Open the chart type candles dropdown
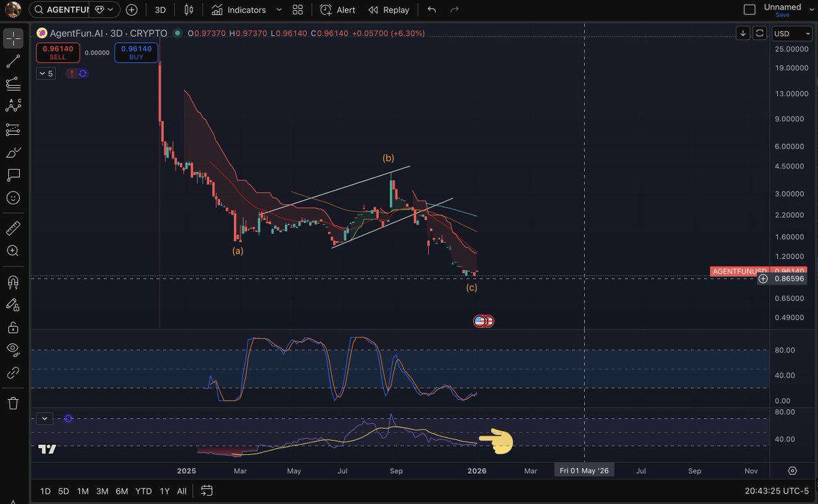 tap(189, 10)
